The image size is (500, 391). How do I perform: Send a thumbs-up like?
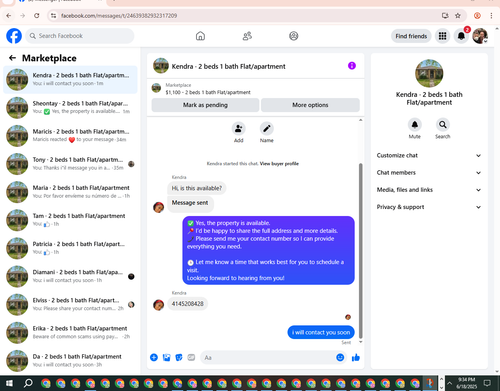(x=356, y=358)
